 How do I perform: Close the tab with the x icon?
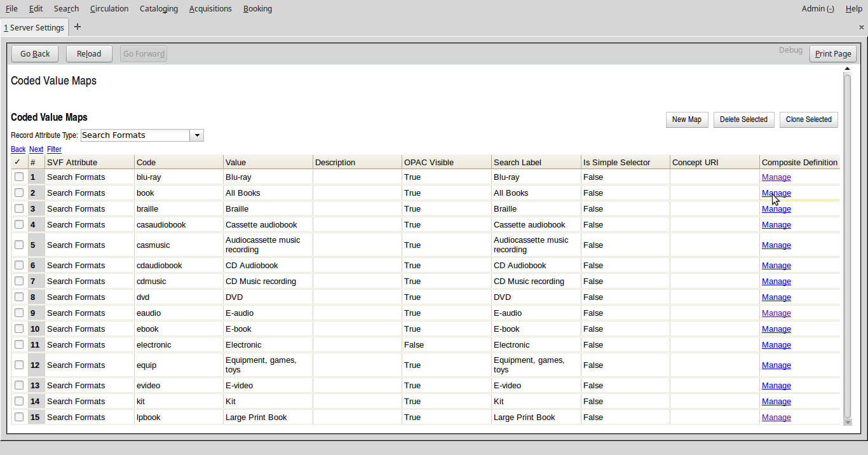tap(862, 27)
